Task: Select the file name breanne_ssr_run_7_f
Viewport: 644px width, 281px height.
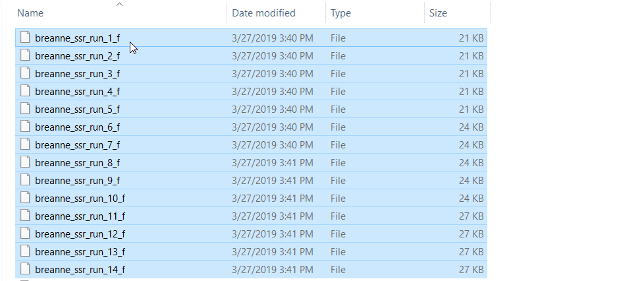Action: pos(77,145)
